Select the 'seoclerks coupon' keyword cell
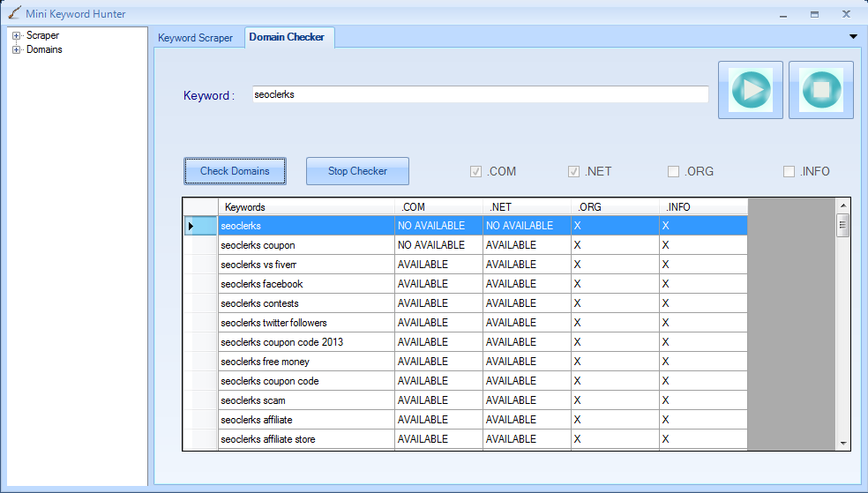868x493 pixels. (x=306, y=245)
